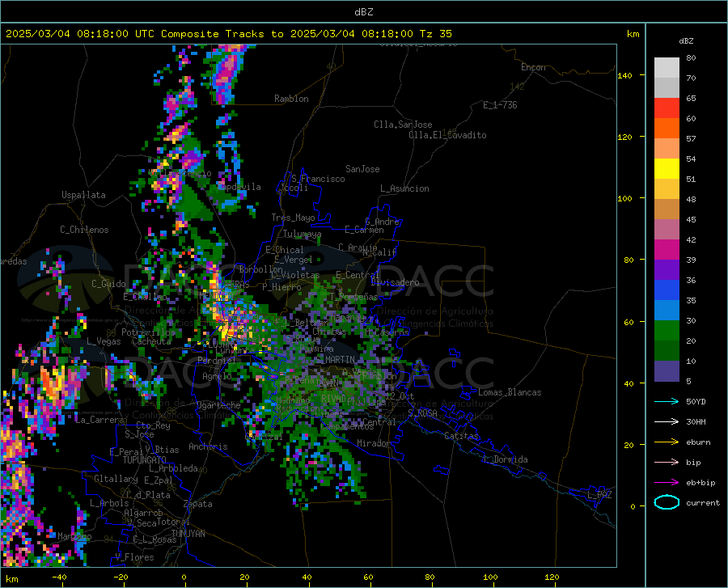
Task: Pick the magenta swatch in dBZ scale
Action: (667, 250)
